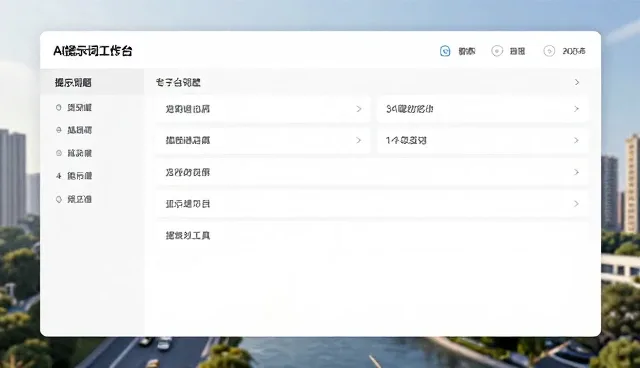Click the label beside the circle-dot header icon
The width and height of the screenshot is (640, 368).
tap(517, 51)
